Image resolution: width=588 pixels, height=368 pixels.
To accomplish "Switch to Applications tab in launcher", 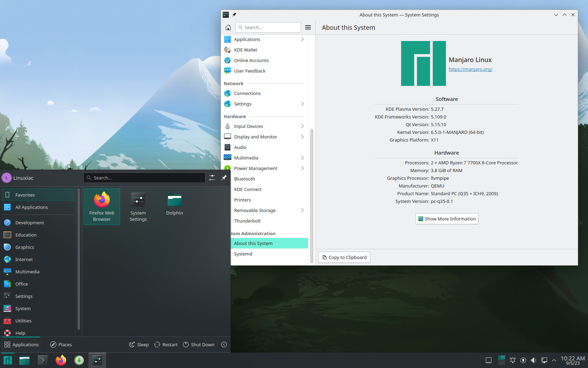I will coord(21,345).
